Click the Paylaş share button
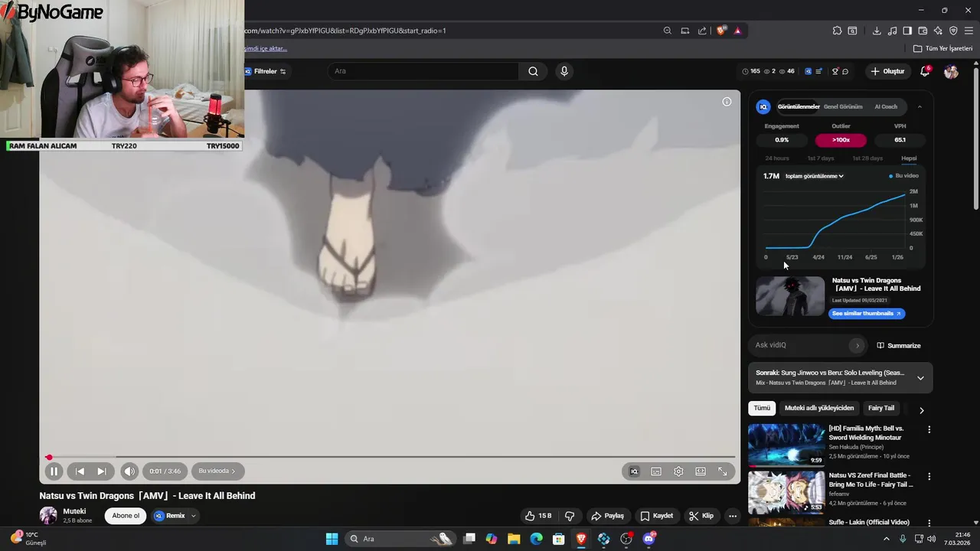 point(608,516)
